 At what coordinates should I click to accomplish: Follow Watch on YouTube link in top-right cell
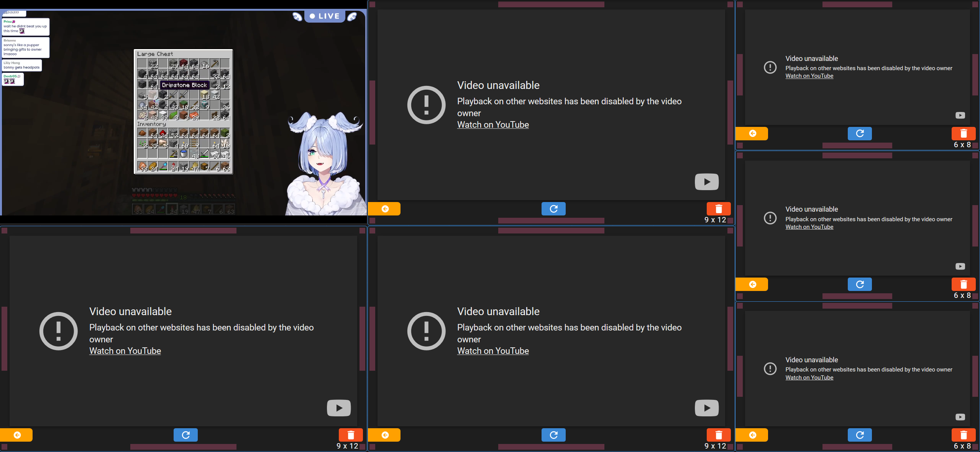809,76
